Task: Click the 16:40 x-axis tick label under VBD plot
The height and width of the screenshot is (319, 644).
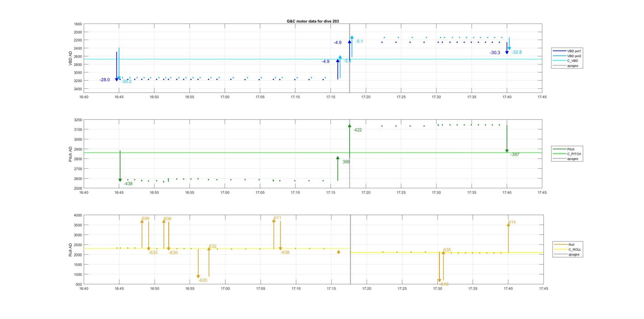Action: (83, 97)
